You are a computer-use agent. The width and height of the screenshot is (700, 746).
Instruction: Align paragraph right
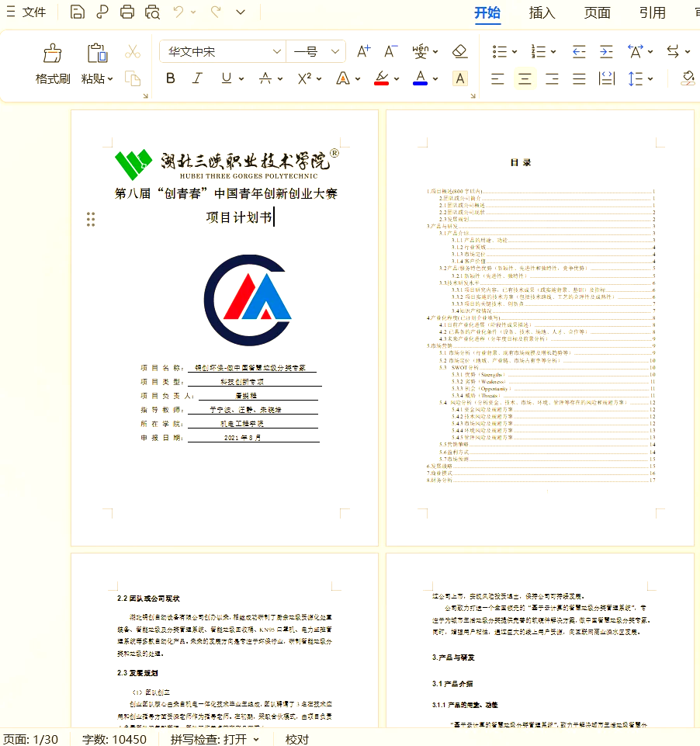552,78
